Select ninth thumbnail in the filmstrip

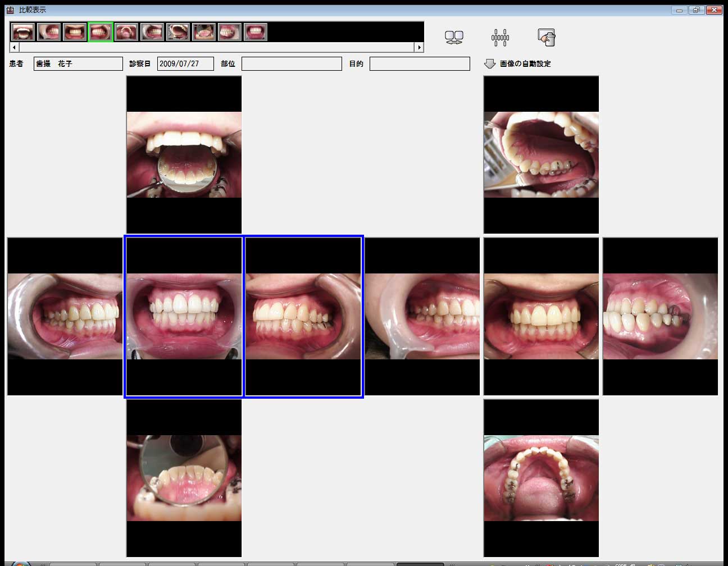tap(230, 32)
